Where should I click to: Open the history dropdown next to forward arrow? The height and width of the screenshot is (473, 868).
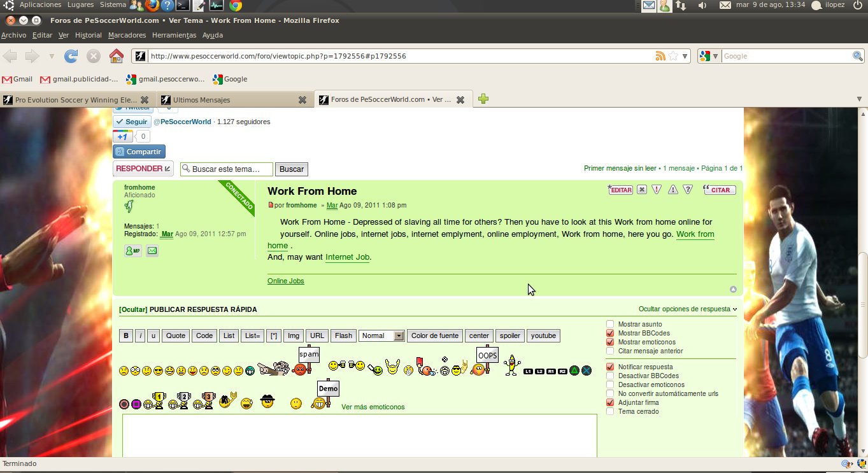click(52, 56)
